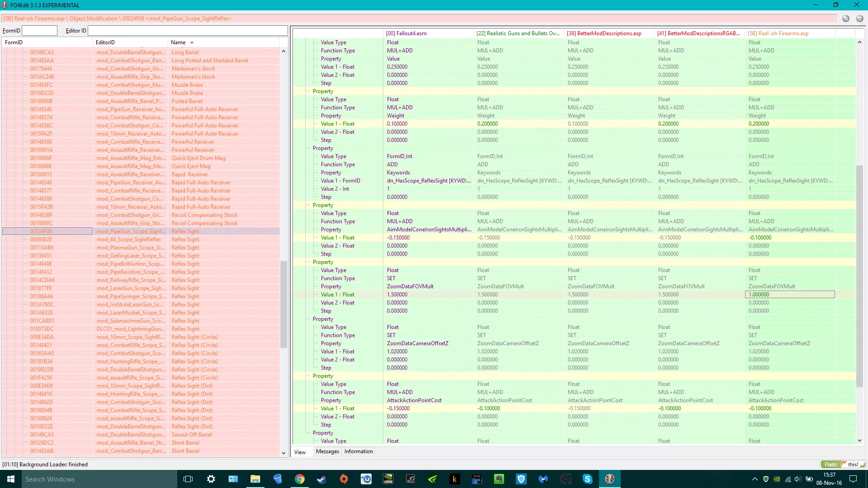The image size is (868, 488).
Task: Select record 00149CA5 Sawed-Off Barrel
Action: click(141, 435)
